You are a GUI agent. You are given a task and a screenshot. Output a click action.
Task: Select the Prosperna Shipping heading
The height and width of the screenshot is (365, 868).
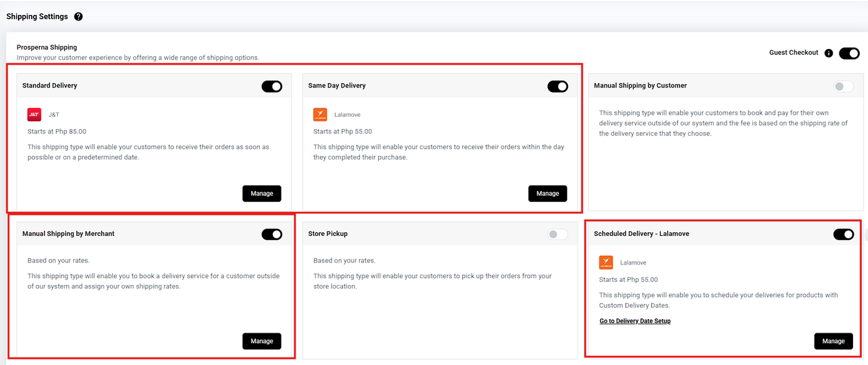pos(47,47)
